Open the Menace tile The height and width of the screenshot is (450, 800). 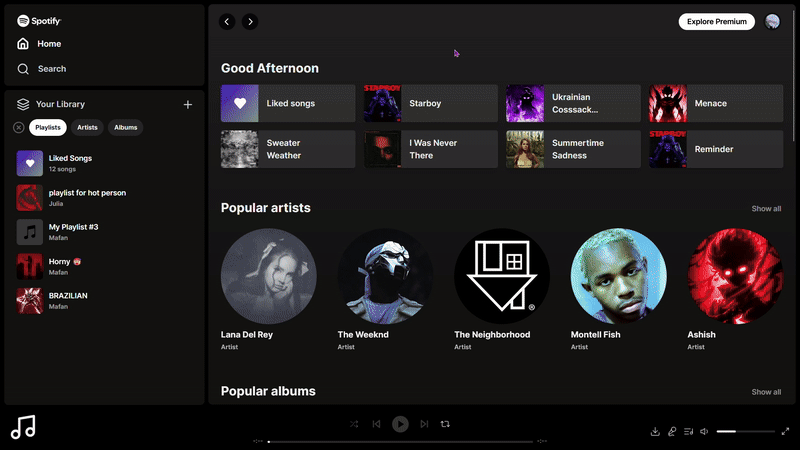tap(716, 103)
